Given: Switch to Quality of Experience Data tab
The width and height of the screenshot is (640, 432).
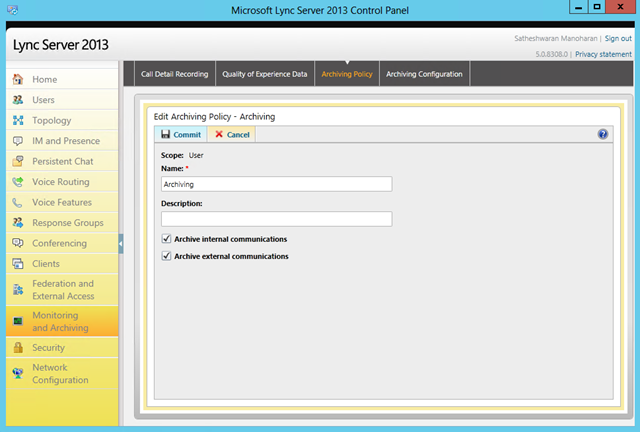Looking at the screenshot, I should pyautogui.click(x=264, y=74).
